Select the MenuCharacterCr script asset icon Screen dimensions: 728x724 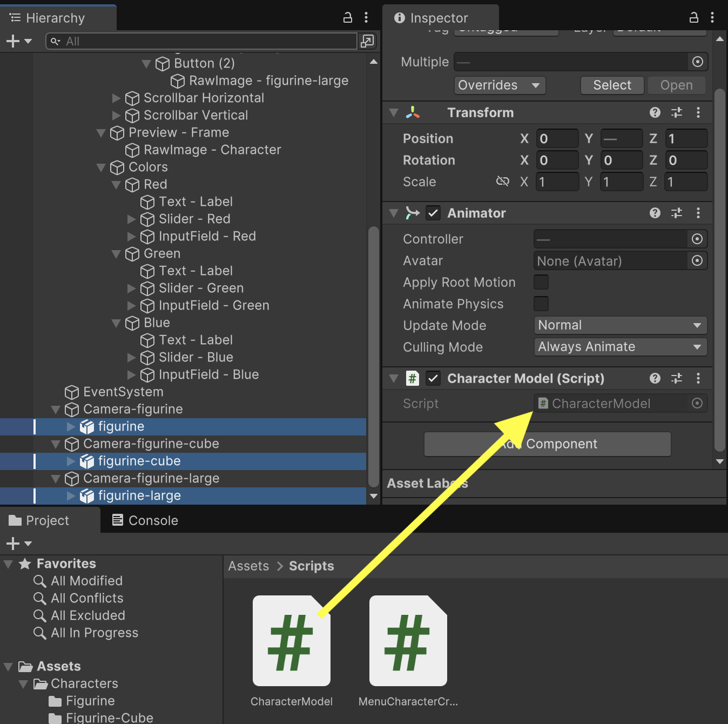408,641
